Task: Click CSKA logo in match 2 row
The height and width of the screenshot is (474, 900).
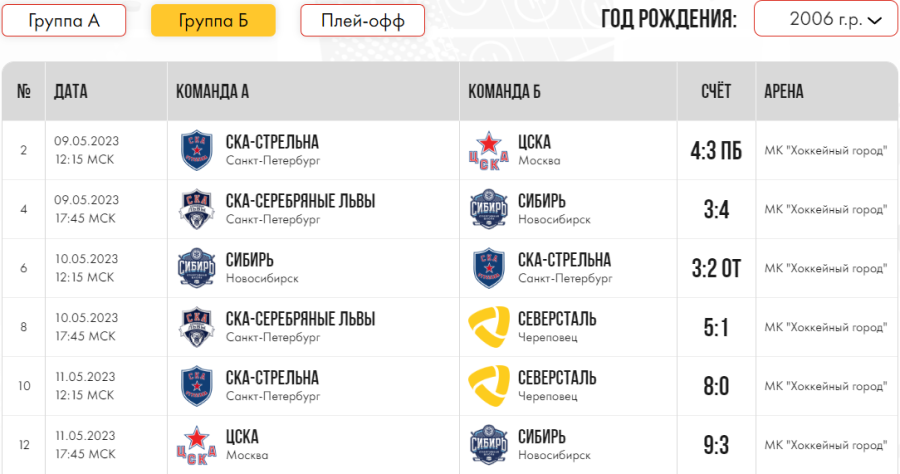Action: click(x=489, y=151)
